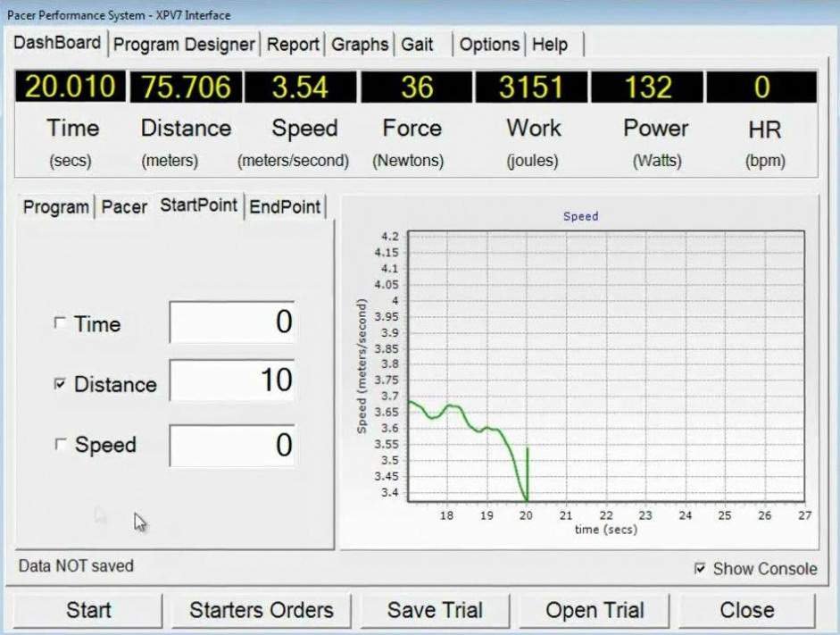The width and height of the screenshot is (840, 635).
Task: Click the '(joules)' unit label under Work
Action: [533, 160]
